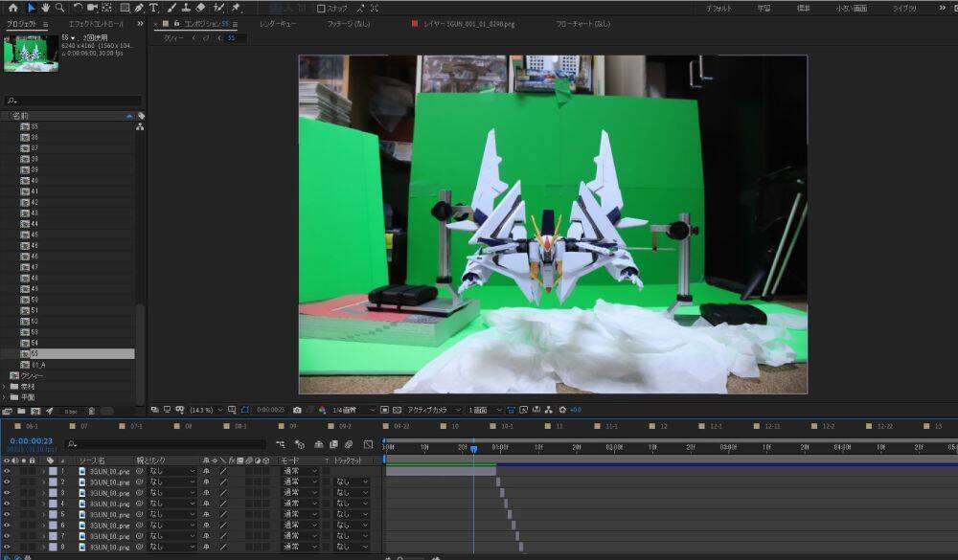Click layer 1 label color swatch
The height and width of the screenshot is (560, 958).
click(x=53, y=471)
